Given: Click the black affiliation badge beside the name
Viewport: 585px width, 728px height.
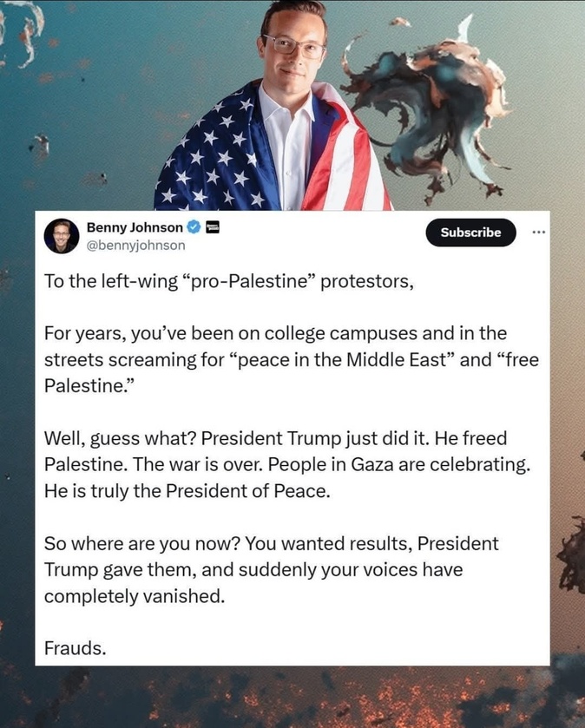Looking at the screenshot, I should tap(212, 227).
